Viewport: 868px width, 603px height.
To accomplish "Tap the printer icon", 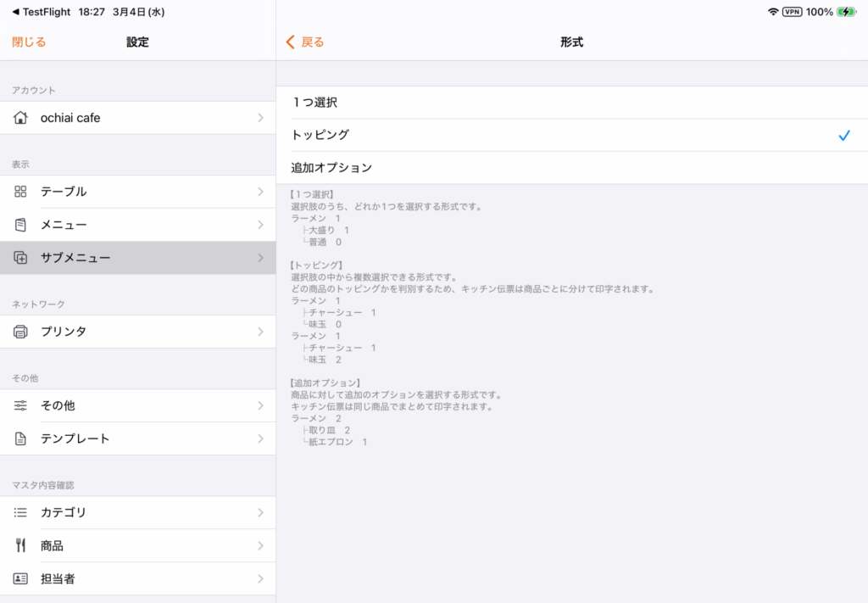I will (21, 332).
